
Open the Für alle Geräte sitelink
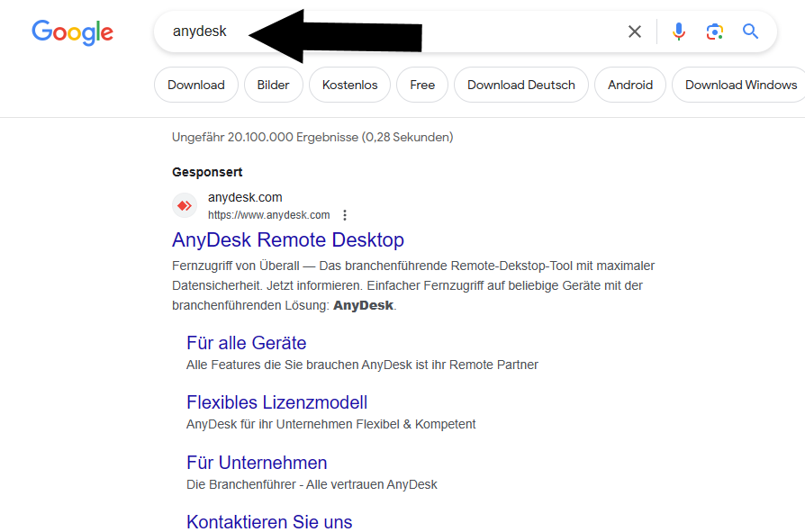(x=246, y=343)
